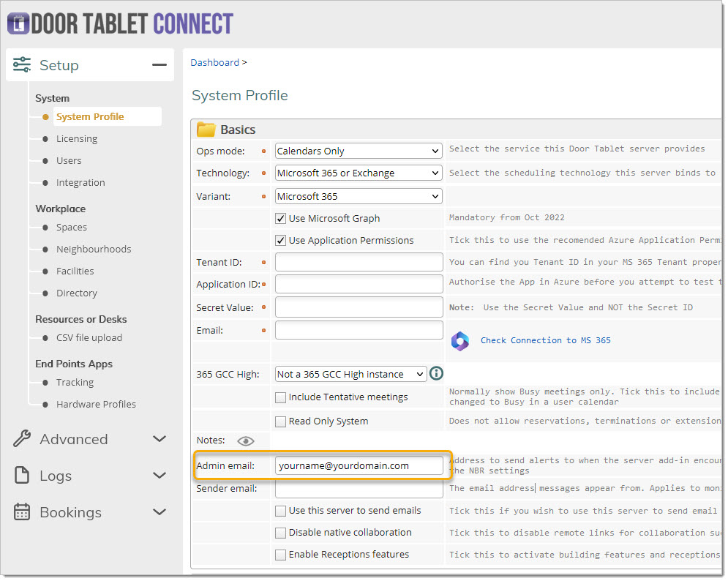Click the Tenant ID input field
Image resolution: width=728 pixels, height=581 pixels.
359,262
